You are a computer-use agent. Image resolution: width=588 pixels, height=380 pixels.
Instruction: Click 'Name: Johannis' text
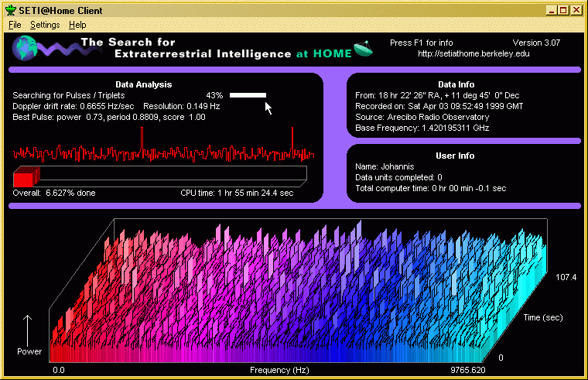click(385, 166)
